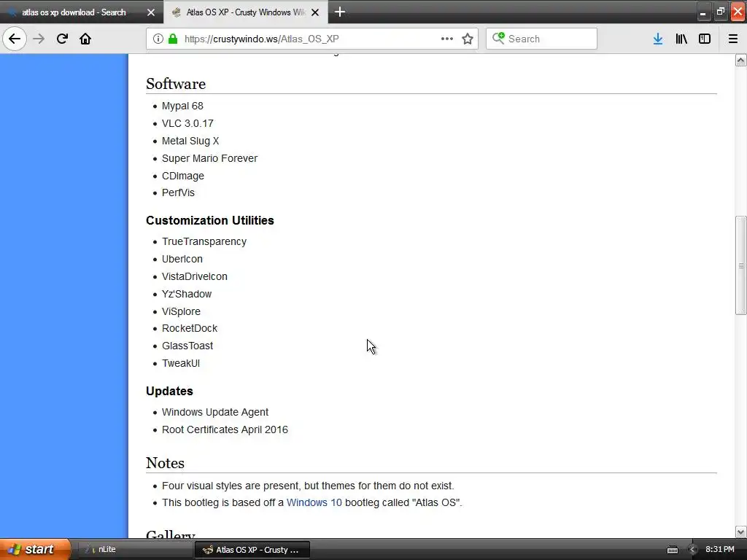
Task: Click the GlassToast entry
Action: point(187,346)
